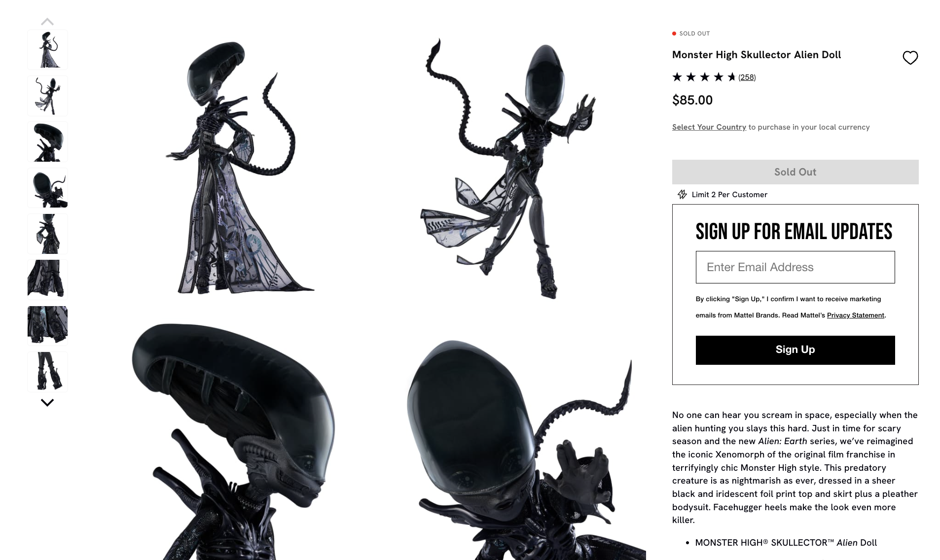The image size is (940, 560).
Task: Click the lightning bolt limit icon
Action: 682,194
